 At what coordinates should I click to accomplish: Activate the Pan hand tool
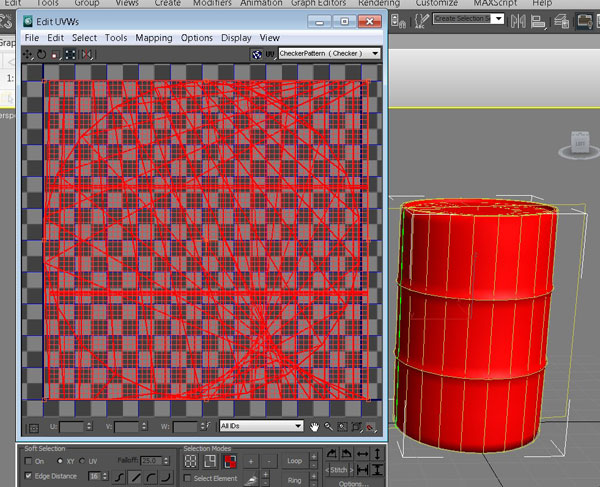coord(314,427)
